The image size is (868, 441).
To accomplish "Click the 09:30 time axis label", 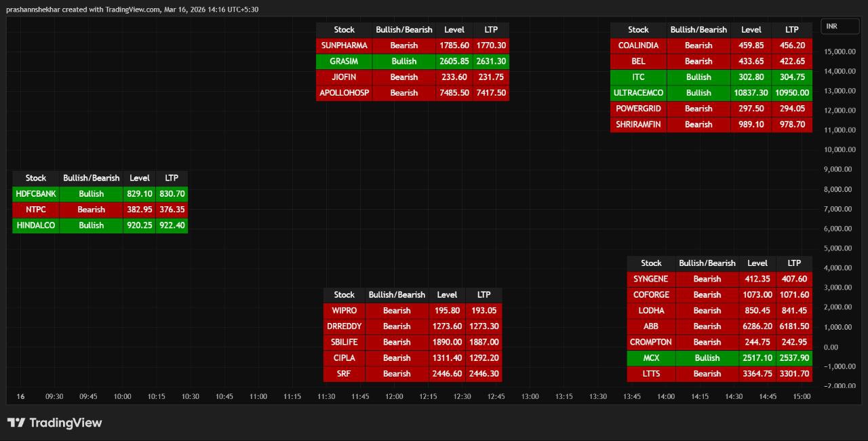I will click(x=54, y=397).
